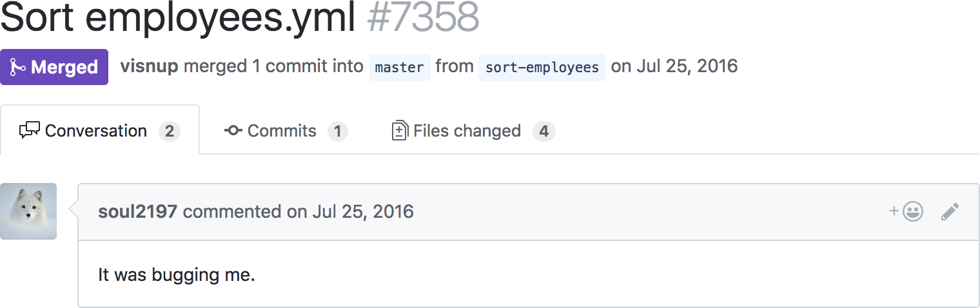Click the Files changed count badge 4
980x308 pixels.
click(x=544, y=131)
